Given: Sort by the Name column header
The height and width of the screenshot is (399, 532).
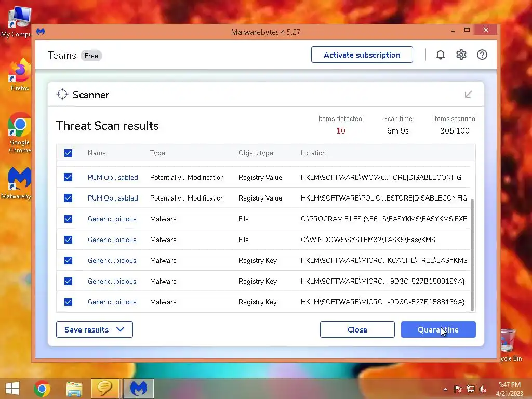Looking at the screenshot, I should [x=97, y=153].
